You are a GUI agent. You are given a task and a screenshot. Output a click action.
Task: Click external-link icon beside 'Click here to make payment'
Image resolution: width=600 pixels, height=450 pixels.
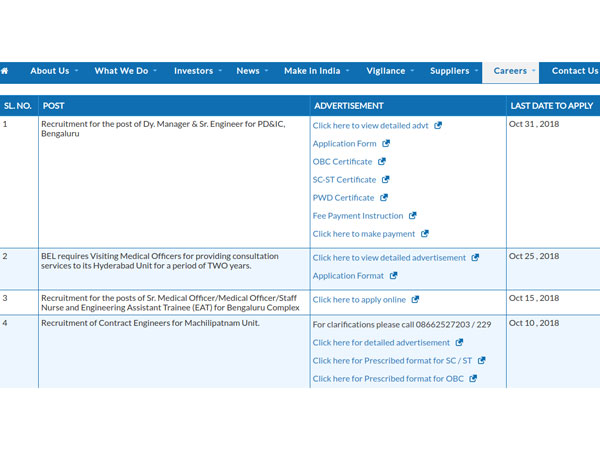pyautogui.click(x=424, y=233)
